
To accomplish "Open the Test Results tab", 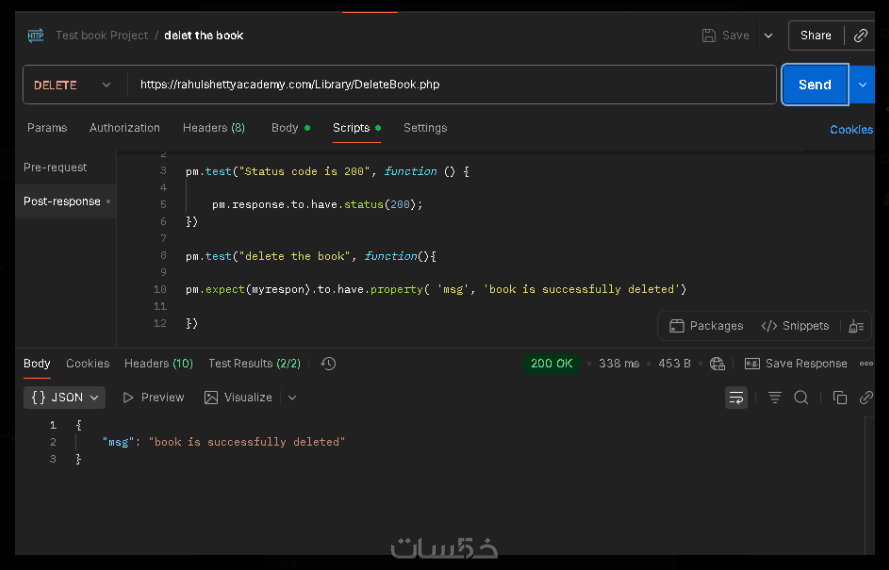I will [x=254, y=364].
